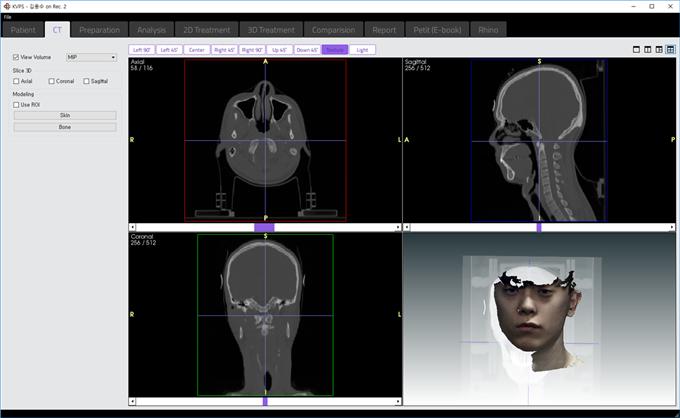This screenshot has height=418, width=680.
Task: Go to the Analysis tab
Action: point(151,30)
